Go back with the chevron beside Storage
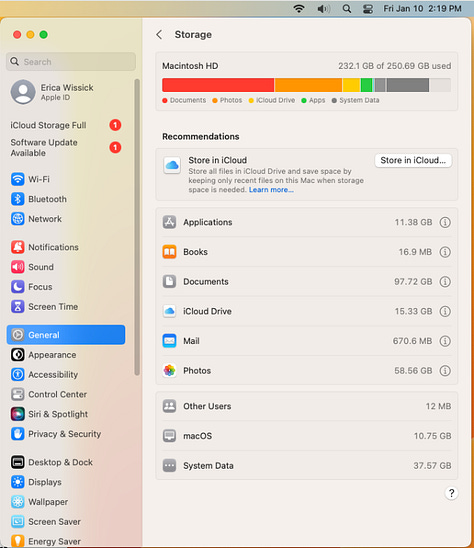 click(x=159, y=35)
